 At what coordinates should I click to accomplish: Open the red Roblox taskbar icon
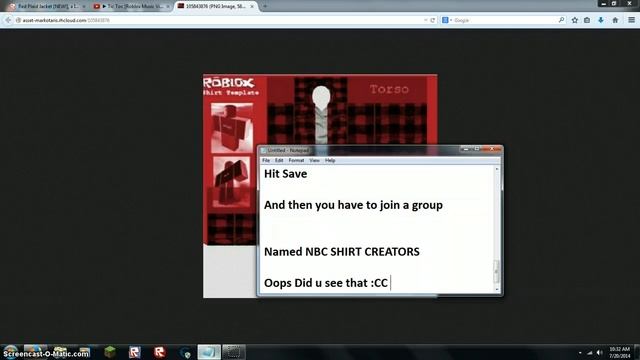tap(160, 352)
